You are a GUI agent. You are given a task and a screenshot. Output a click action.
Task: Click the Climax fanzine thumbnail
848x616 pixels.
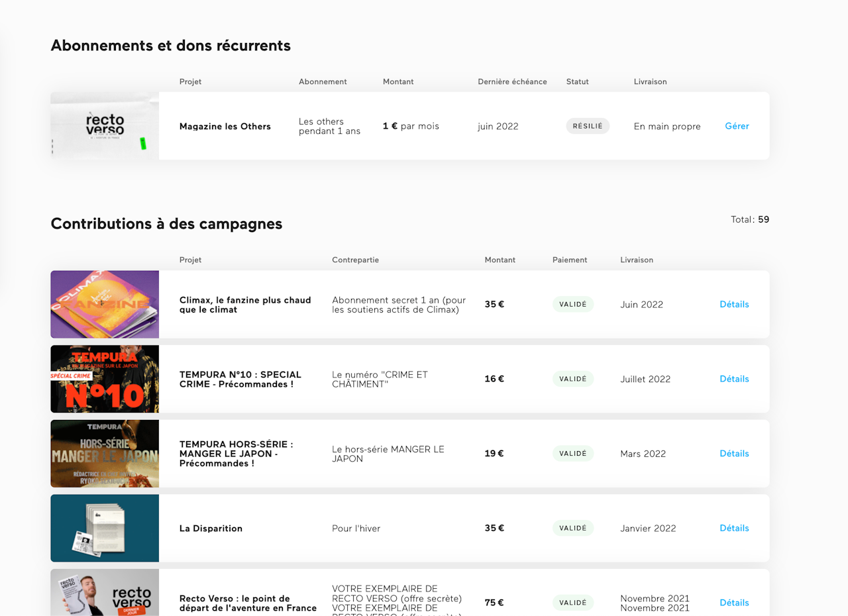(105, 305)
